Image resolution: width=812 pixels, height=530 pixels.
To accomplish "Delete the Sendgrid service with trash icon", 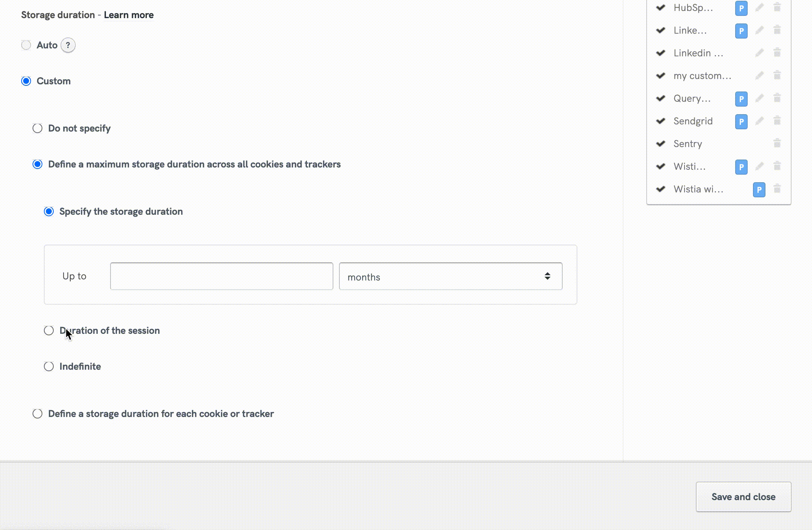I will [777, 121].
